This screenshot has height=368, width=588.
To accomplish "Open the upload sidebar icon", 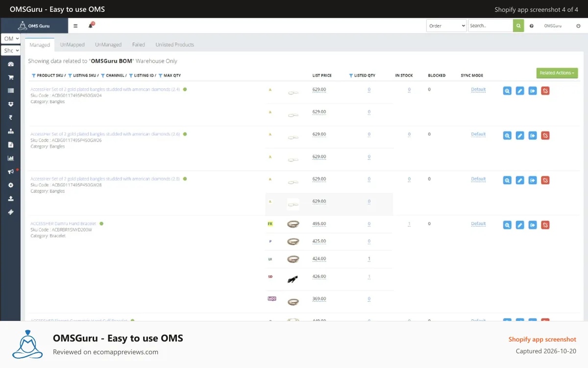I will pyautogui.click(x=11, y=199).
